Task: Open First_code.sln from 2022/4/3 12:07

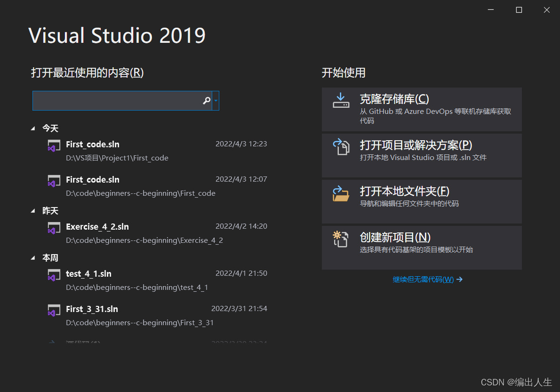Action: (157, 186)
